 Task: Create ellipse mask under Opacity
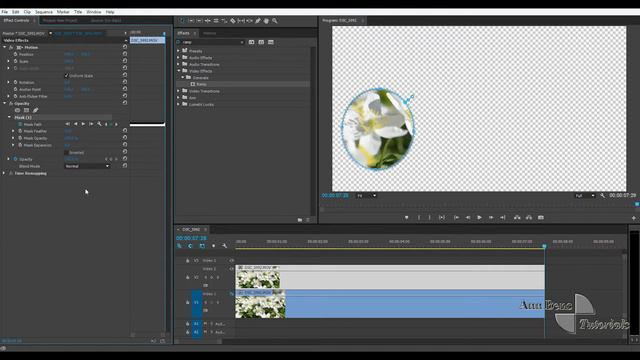pos(18,110)
